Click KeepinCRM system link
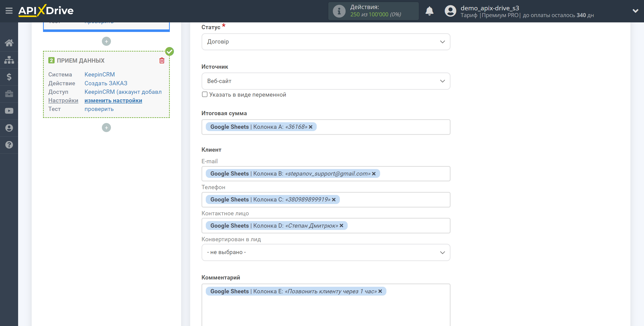Image resolution: width=644 pixels, height=326 pixels. point(100,74)
